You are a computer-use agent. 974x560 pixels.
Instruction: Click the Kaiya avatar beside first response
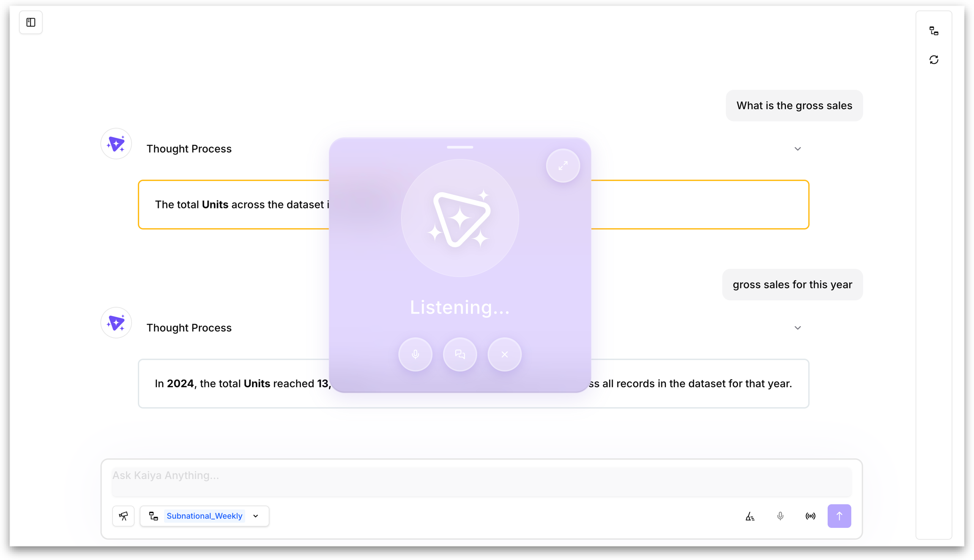point(116,144)
